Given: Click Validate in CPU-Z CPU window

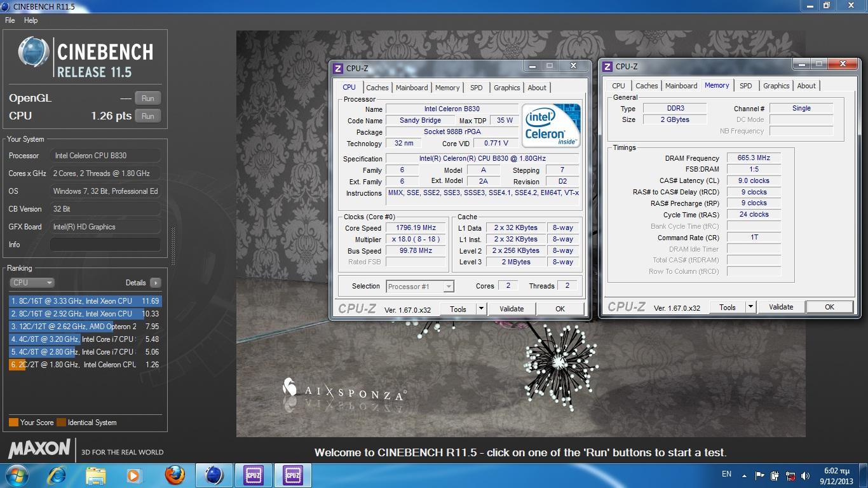Looking at the screenshot, I should click(x=512, y=309).
